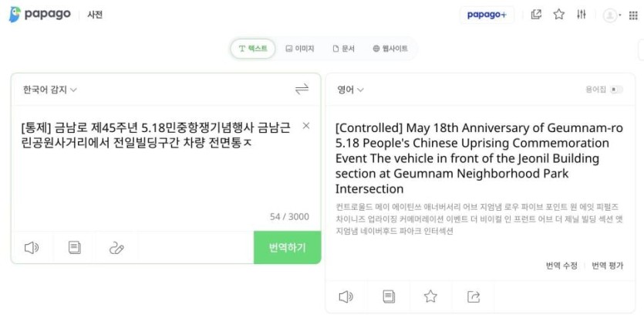The image size is (644, 332).
Task: Share the translation result icon
Action: point(474,296)
